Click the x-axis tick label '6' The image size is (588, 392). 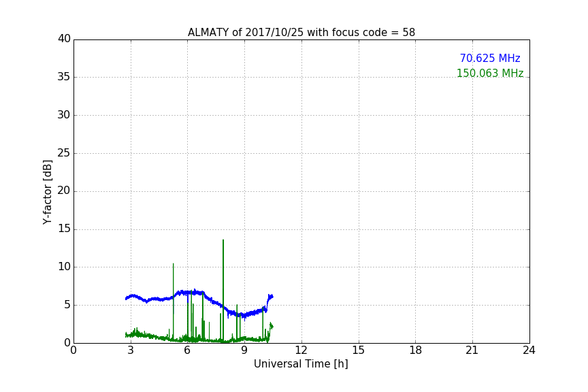coord(188,350)
